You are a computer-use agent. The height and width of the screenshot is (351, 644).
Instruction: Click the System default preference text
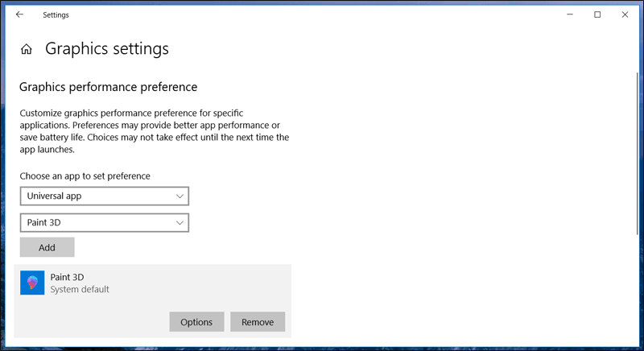coord(80,290)
